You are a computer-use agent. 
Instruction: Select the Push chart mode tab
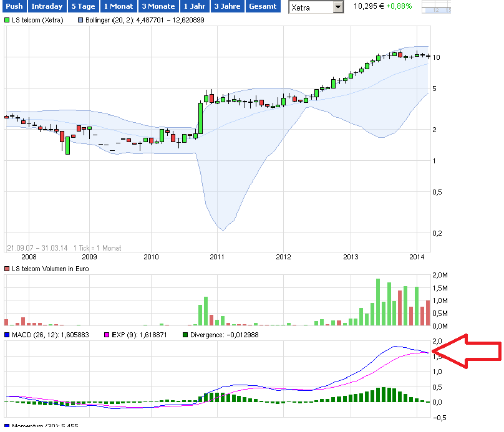click(14, 7)
